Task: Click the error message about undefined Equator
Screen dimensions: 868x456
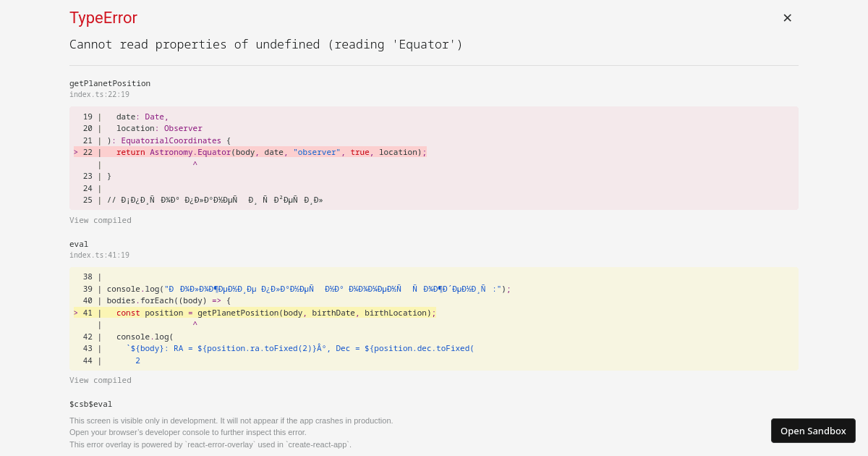Action: (265, 44)
